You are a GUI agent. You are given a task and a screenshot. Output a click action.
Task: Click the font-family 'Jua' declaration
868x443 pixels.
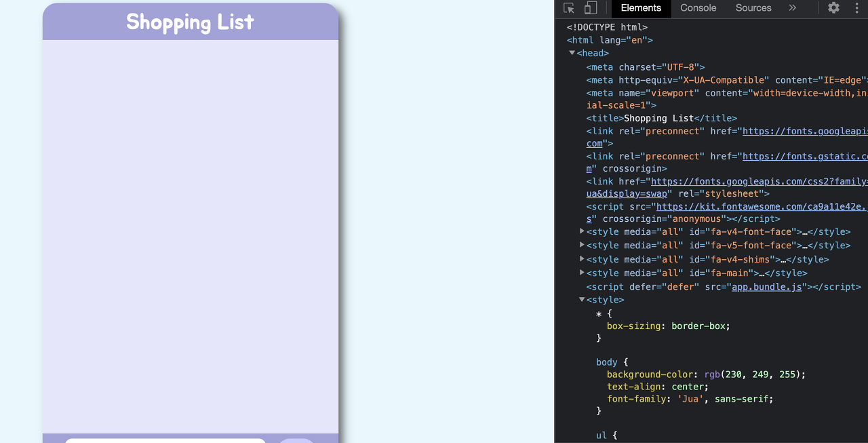[690, 399]
